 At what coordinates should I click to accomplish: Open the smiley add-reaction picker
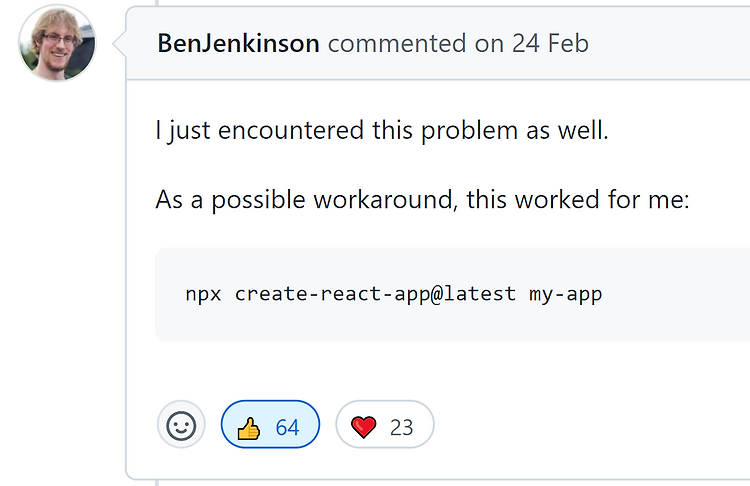[181, 424]
